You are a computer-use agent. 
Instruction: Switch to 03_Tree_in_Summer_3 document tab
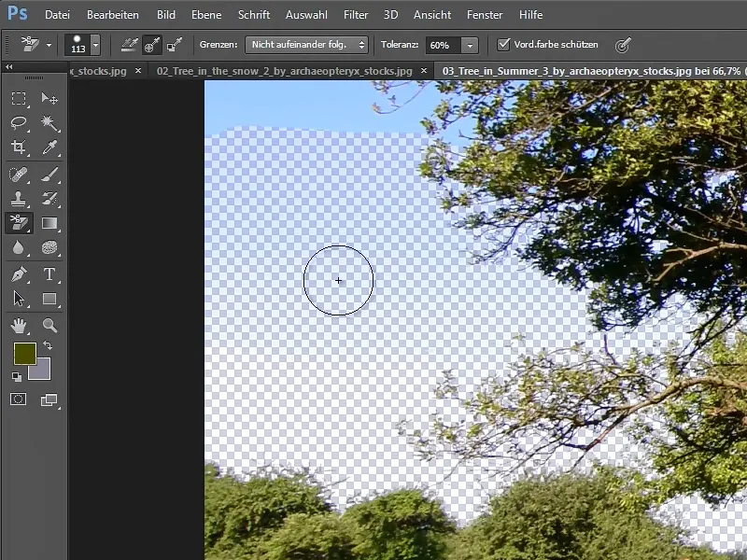tap(591, 71)
